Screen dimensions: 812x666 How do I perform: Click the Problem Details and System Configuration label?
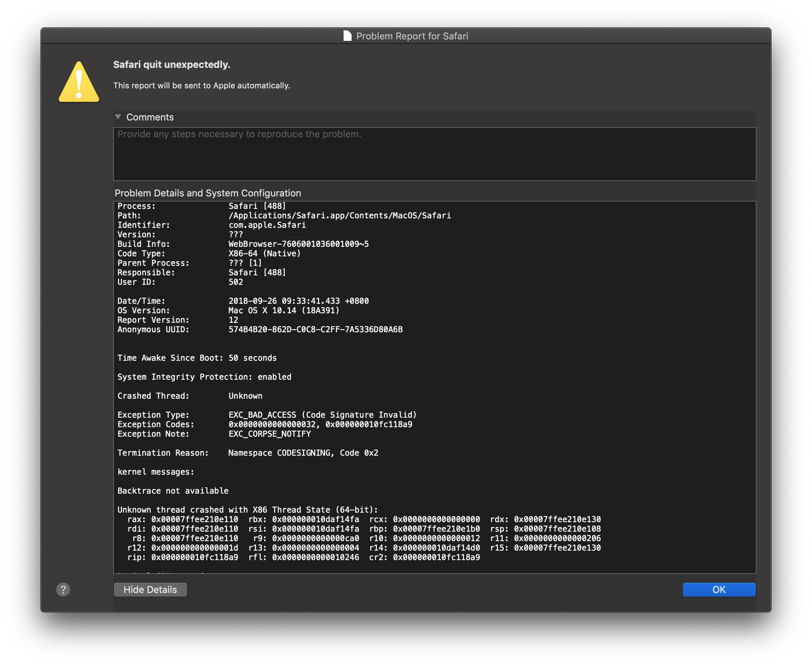tap(207, 193)
